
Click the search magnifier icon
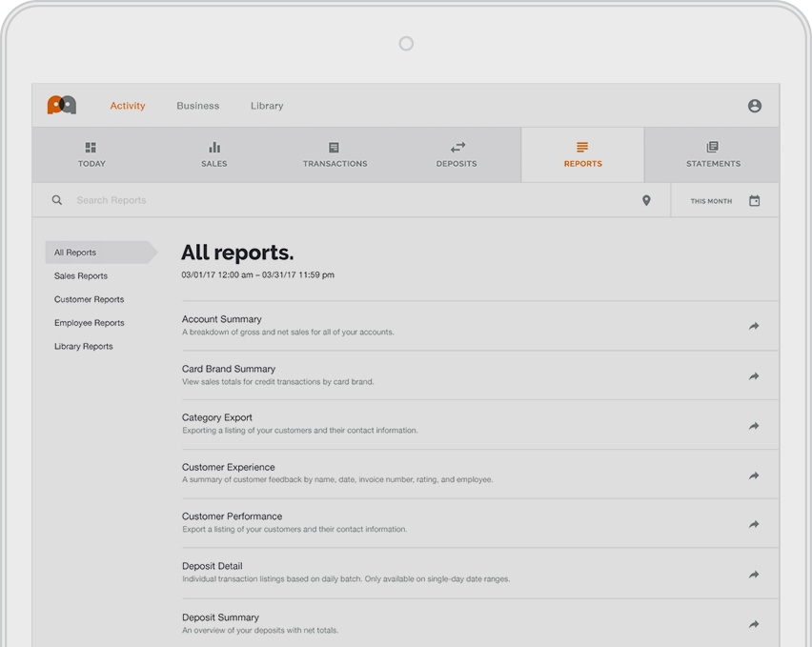coord(57,200)
